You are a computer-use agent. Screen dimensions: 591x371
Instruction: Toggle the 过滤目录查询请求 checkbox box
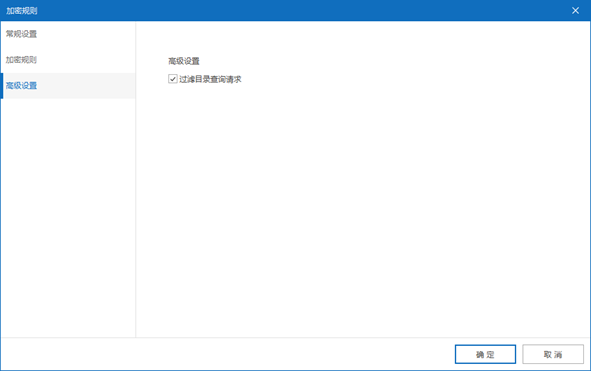(173, 79)
